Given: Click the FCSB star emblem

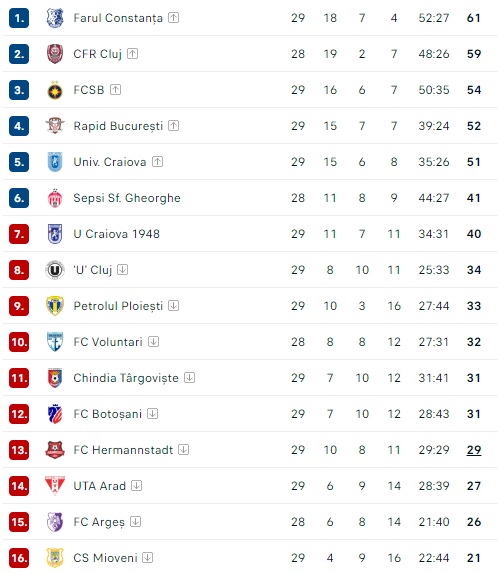Looking at the screenshot, I should 55,90.
